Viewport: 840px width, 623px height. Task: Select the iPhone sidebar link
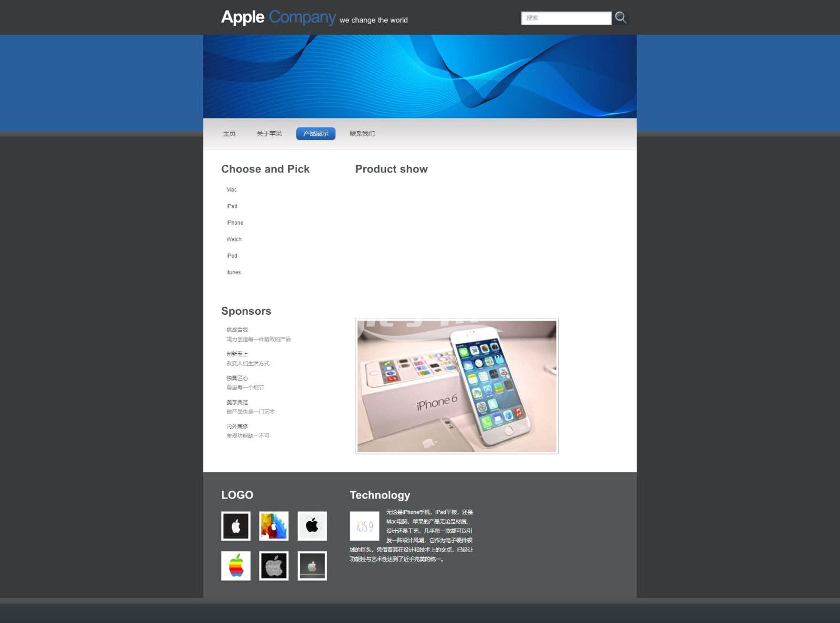tap(235, 223)
